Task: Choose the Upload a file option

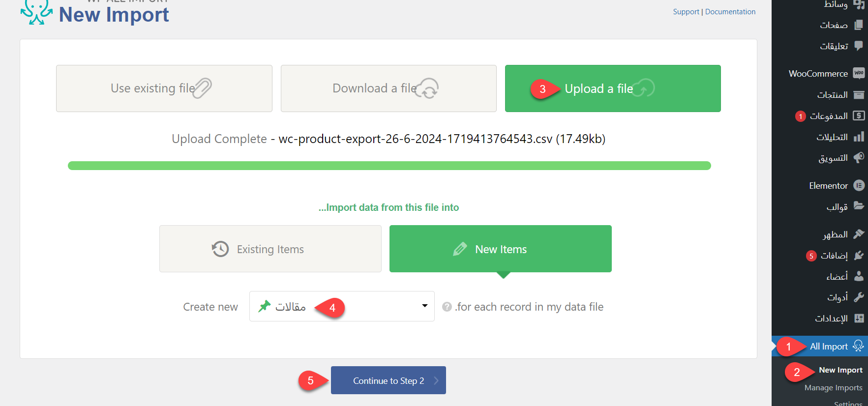Action: click(x=612, y=88)
